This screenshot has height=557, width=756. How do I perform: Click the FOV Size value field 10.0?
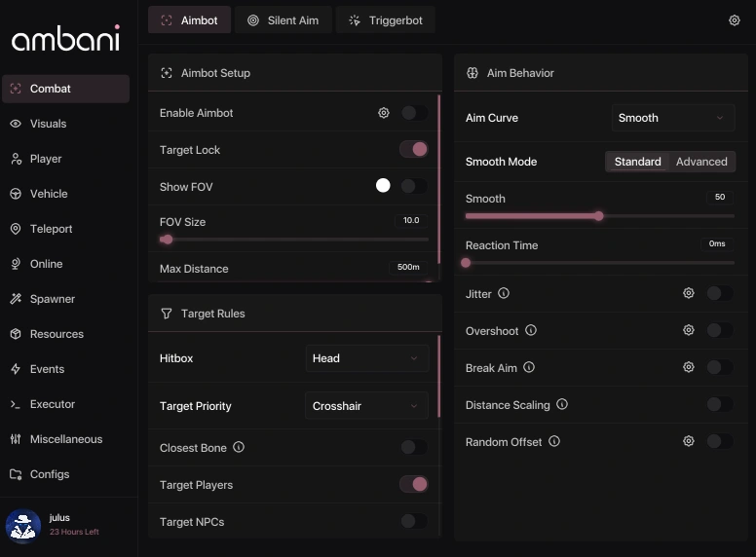[411, 220]
